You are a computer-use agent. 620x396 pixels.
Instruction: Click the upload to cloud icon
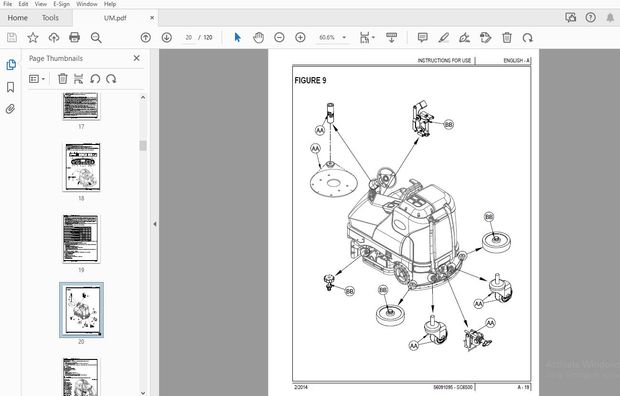coord(54,38)
